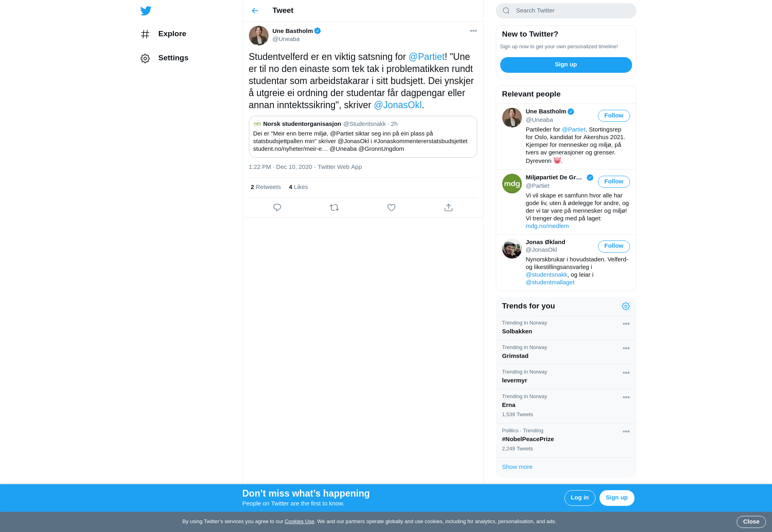Click the Twitter bird logo
Viewport: 772px width, 532px height.
tap(146, 11)
